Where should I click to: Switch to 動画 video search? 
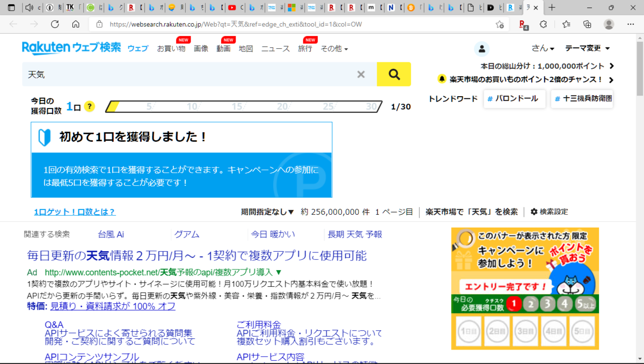[224, 48]
